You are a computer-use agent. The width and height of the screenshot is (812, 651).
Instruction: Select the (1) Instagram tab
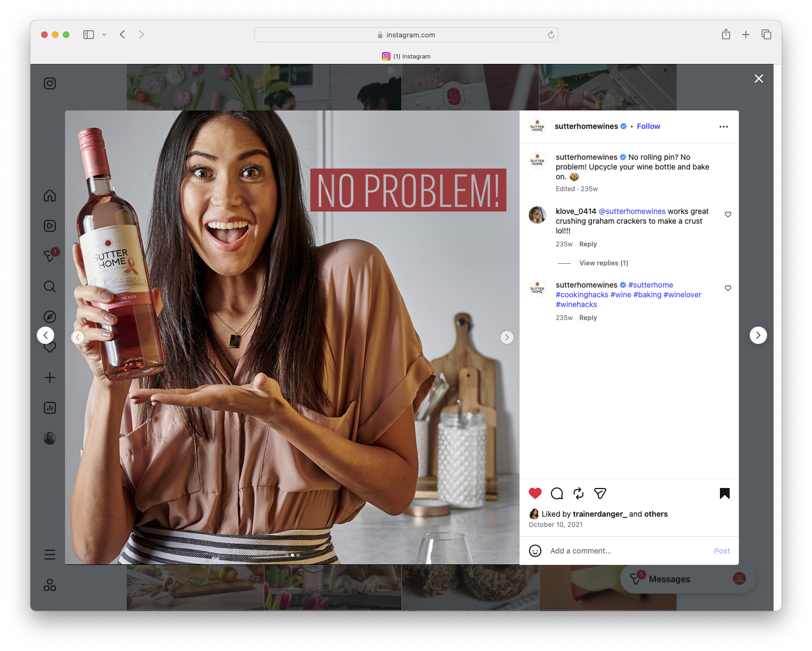pos(406,56)
